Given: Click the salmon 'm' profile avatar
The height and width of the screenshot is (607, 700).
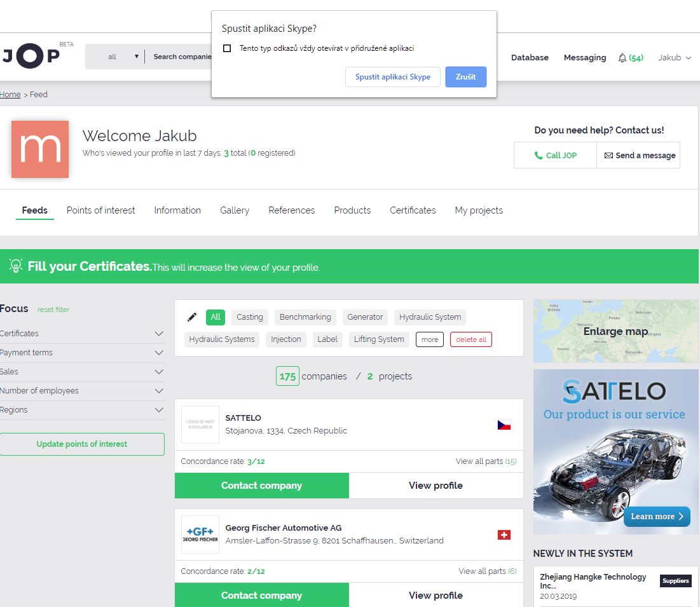Looking at the screenshot, I should [x=40, y=149].
